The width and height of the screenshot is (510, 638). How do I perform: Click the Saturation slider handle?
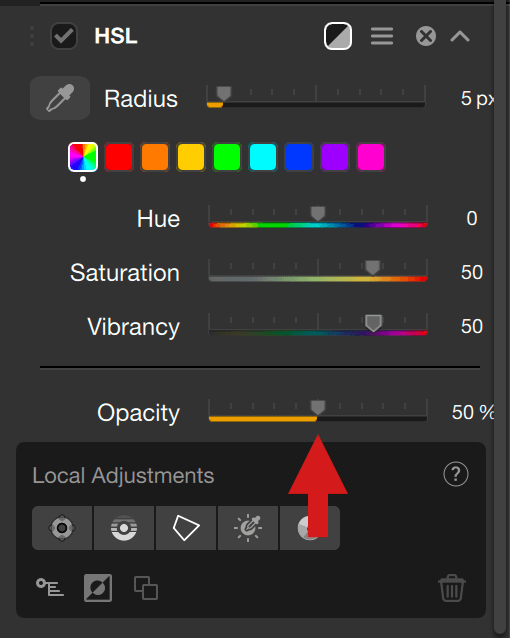tap(372, 267)
